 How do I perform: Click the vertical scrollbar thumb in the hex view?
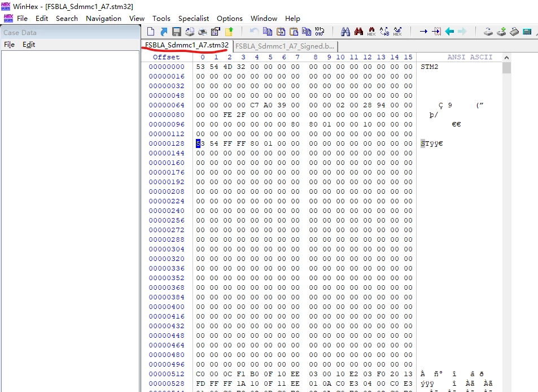coord(506,68)
